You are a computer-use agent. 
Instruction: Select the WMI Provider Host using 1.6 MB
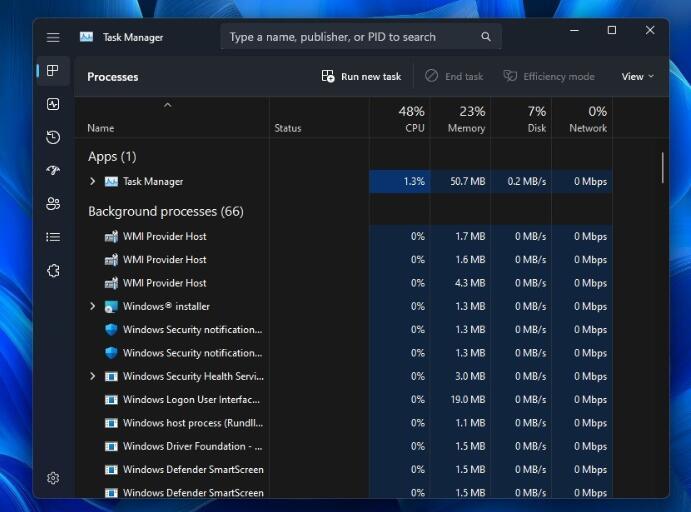point(344,260)
